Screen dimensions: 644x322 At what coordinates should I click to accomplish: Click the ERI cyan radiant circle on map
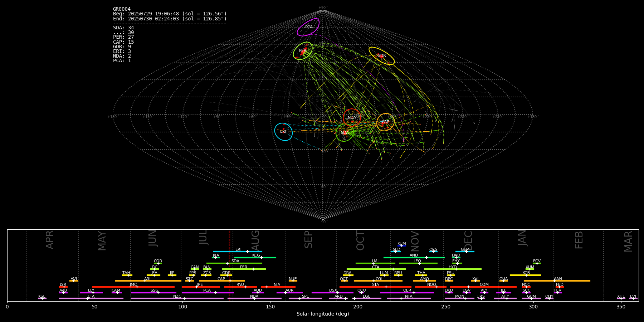[x=283, y=132]
